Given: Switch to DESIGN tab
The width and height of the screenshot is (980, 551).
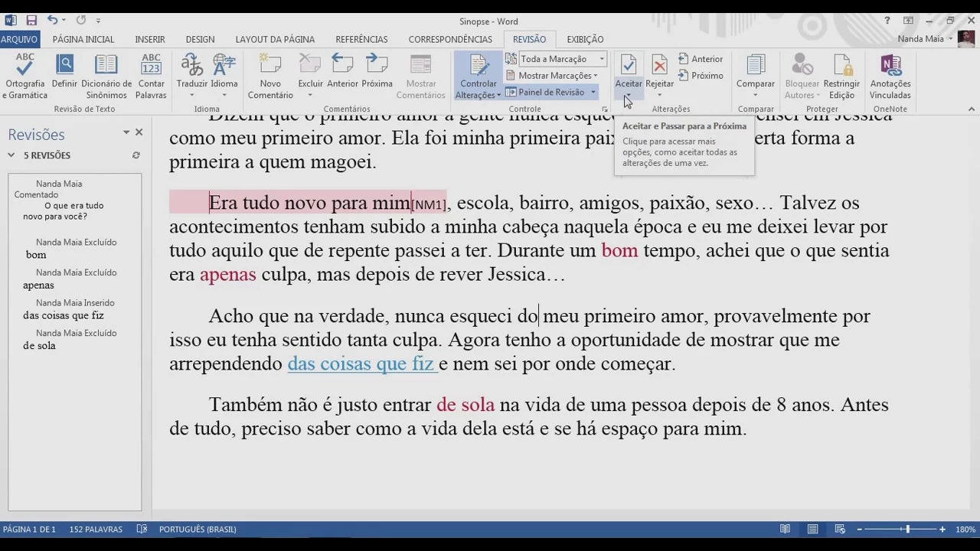Looking at the screenshot, I should [x=200, y=39].
